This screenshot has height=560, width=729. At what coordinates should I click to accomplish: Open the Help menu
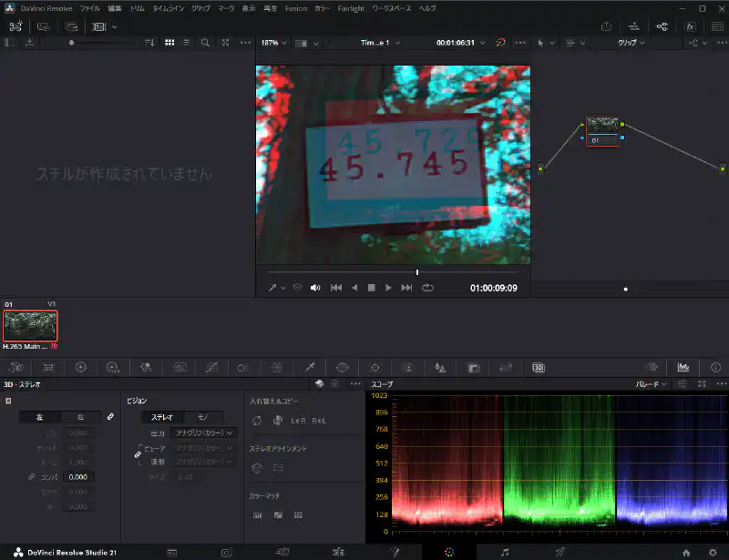tap(427, 8)
